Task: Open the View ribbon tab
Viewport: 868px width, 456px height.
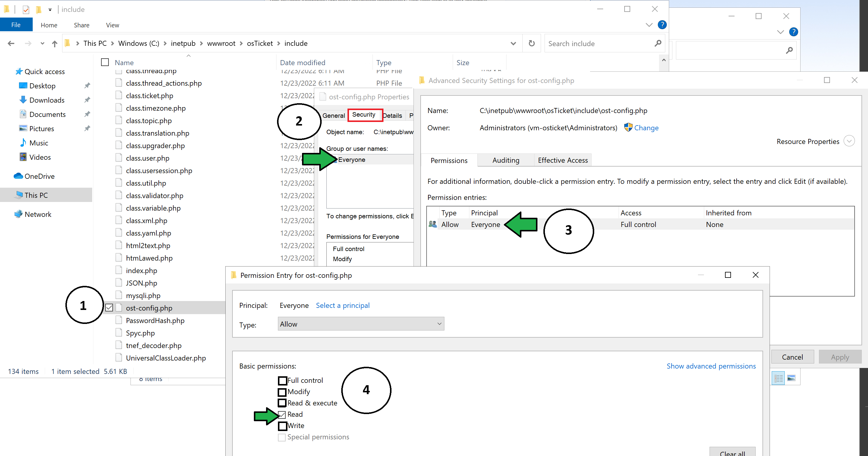Action: (x=112, y=25)
